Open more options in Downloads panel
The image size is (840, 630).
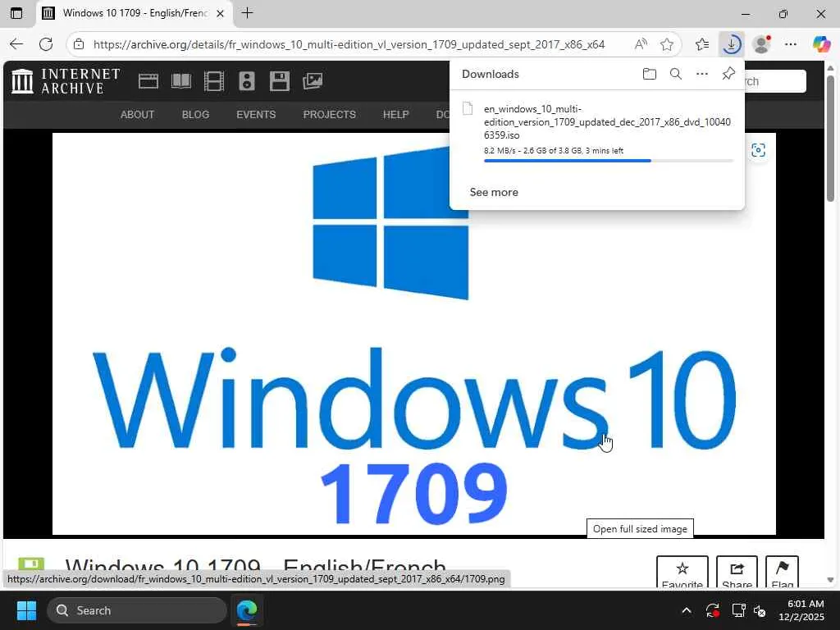tap(702, 74)
